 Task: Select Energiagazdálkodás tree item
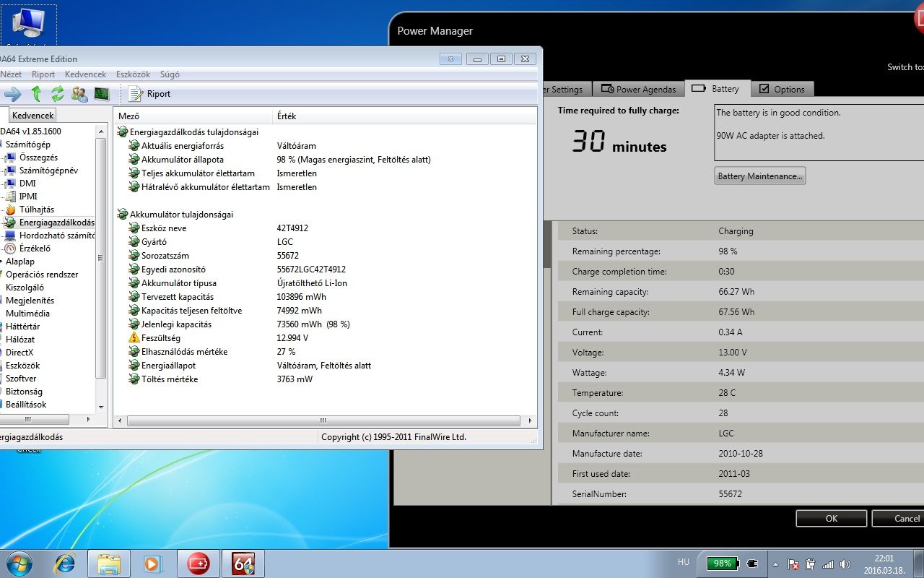pyautogui.click(x=56, y=223)
